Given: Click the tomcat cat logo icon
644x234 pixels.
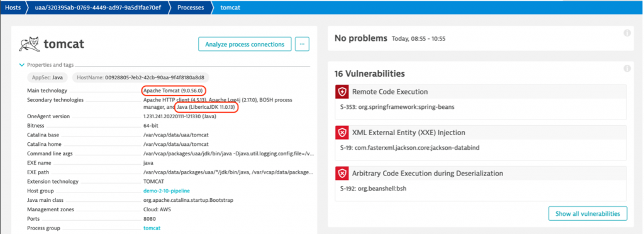Looking at the screenshot, I should click(x=29, y=44).
